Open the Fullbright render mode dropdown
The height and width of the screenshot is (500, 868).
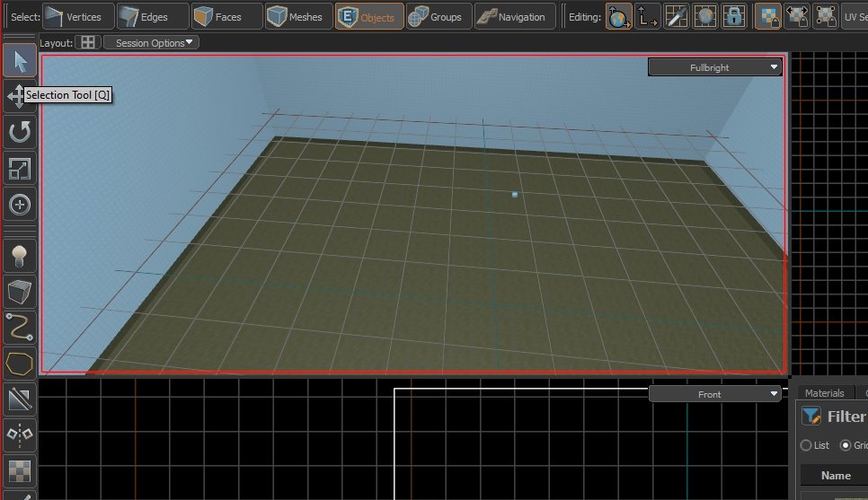click(x=715, y=67)
